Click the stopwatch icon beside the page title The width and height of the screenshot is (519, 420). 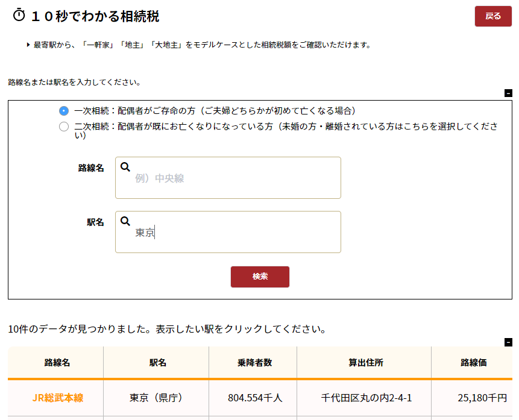19,15
